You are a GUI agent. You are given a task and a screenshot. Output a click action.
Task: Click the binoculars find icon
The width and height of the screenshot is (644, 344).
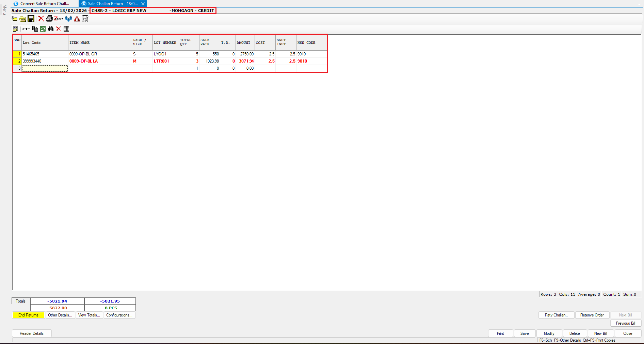click(x=51, y=29)
